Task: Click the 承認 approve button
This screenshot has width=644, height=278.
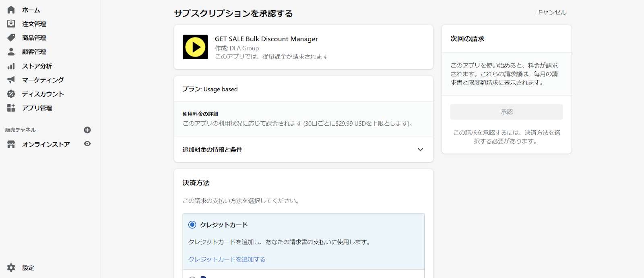Action: (x=506, y=112)
